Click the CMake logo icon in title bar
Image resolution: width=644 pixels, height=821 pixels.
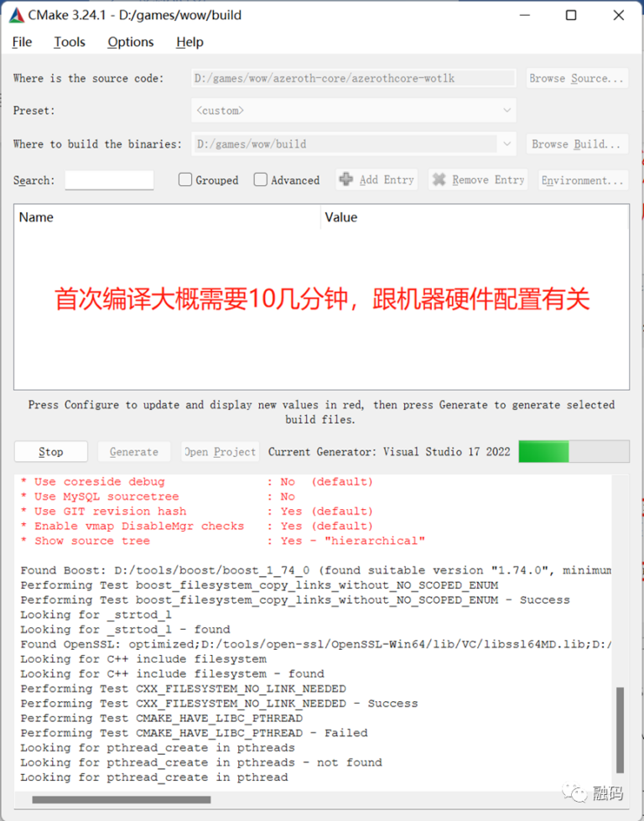pos(17,15)
